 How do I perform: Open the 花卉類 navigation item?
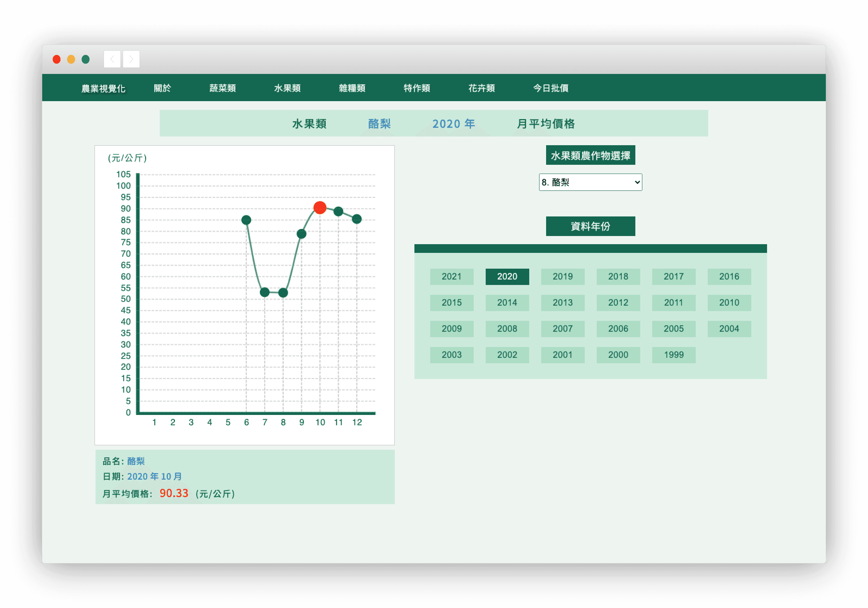[x=481, y=88]
